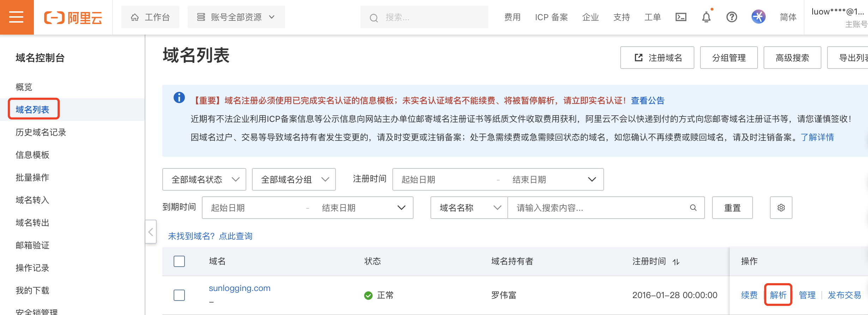Open the notifications bell
The image size is (868, 315).
click(706, 17)
